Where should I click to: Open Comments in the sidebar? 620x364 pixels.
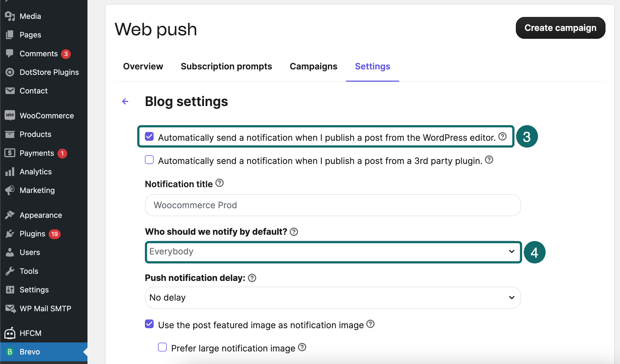coord(39,54)
